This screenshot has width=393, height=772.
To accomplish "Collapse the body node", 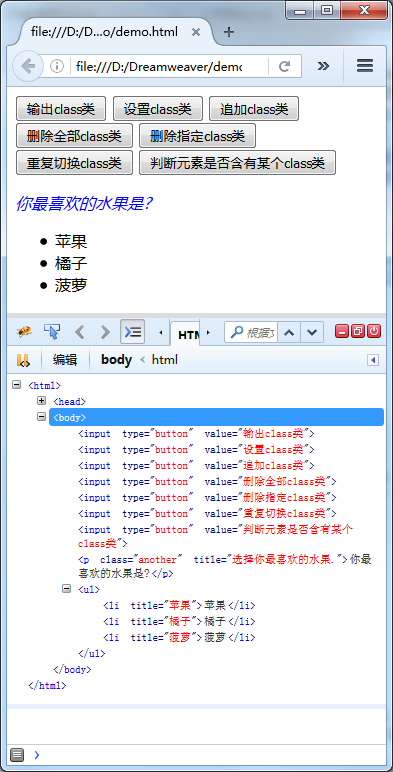I will coord(41,417).
